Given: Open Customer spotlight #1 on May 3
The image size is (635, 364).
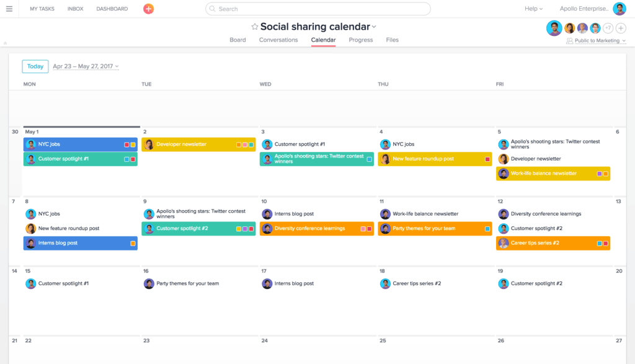Looking at the screenshot, I should point(317,144).
